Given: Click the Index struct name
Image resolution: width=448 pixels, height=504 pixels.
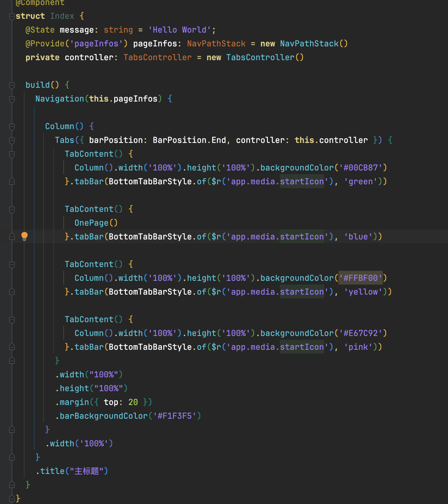Looking at the screenshot, I should [62, 16].
